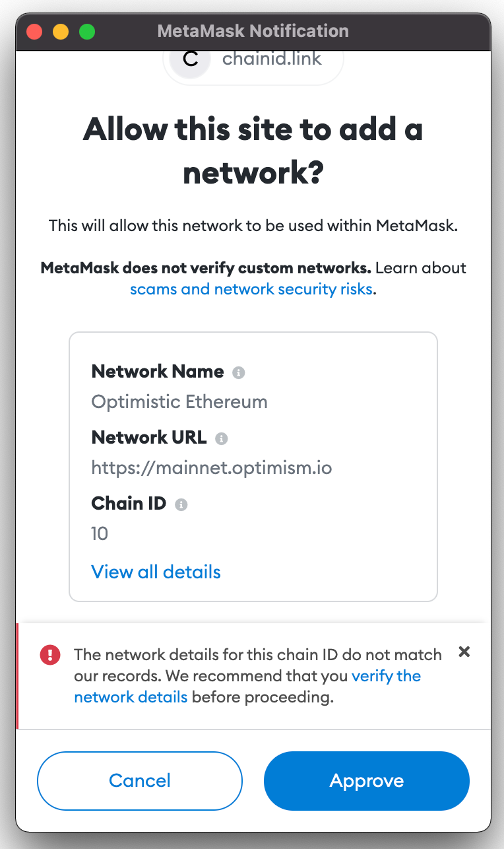Maximize window using the green button
This screenshot has width=504, height=849.
pyautogui.click(x=87, y=31)
